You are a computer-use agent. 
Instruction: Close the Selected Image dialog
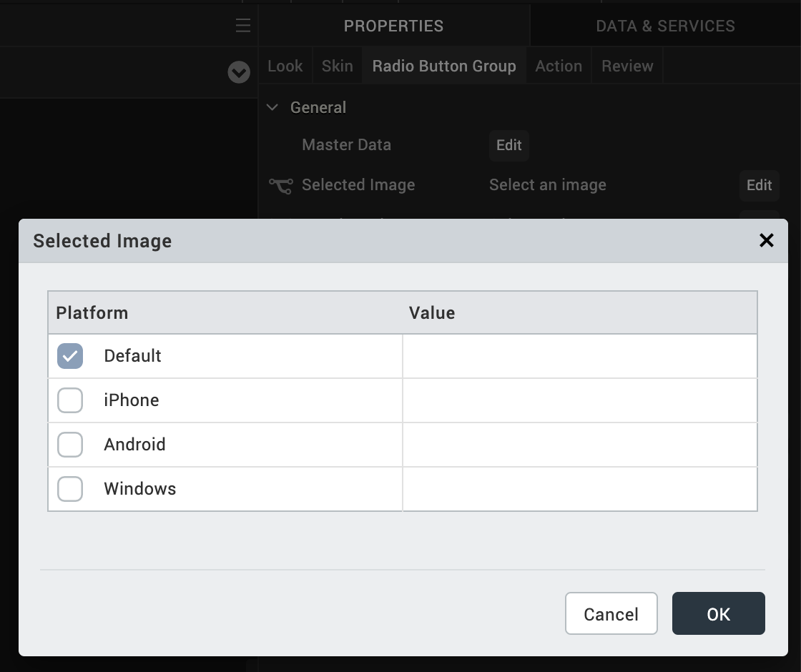[x=767, y=240]
